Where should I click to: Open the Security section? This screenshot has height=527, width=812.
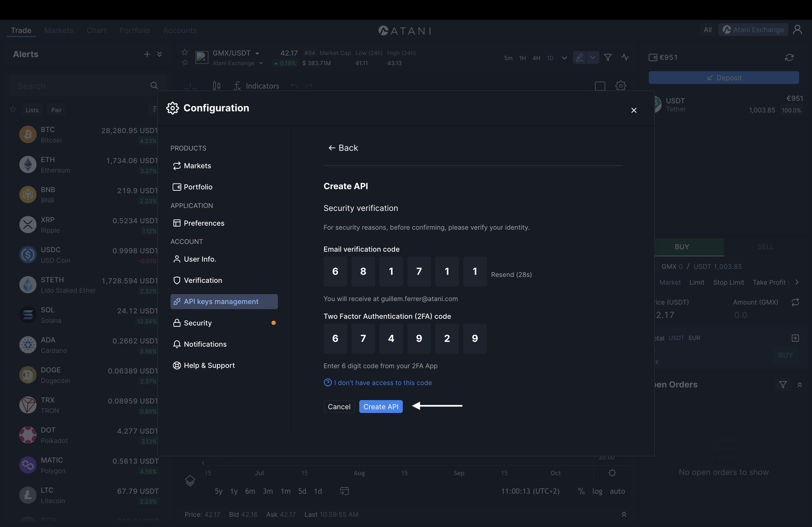(224, 323)
